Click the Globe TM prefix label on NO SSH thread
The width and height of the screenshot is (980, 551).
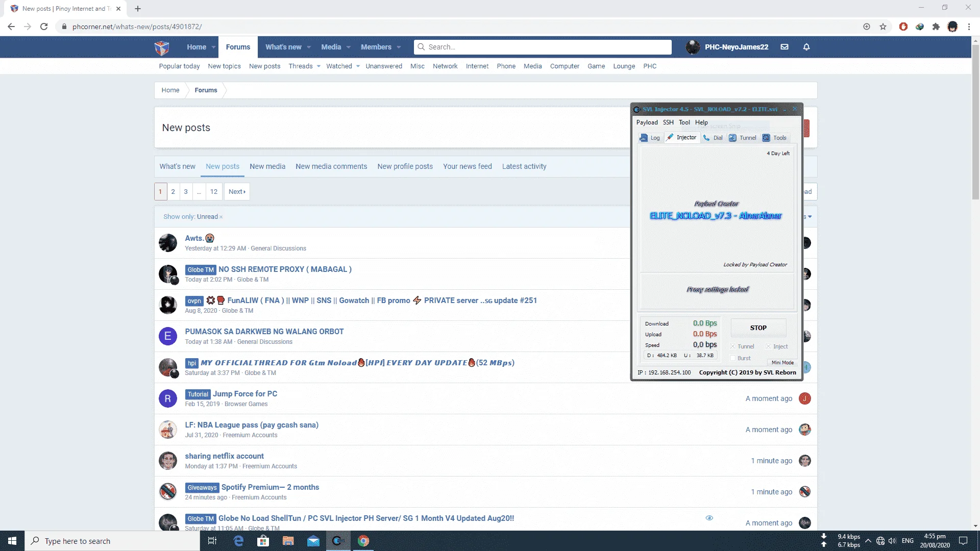tap(200, 270)
